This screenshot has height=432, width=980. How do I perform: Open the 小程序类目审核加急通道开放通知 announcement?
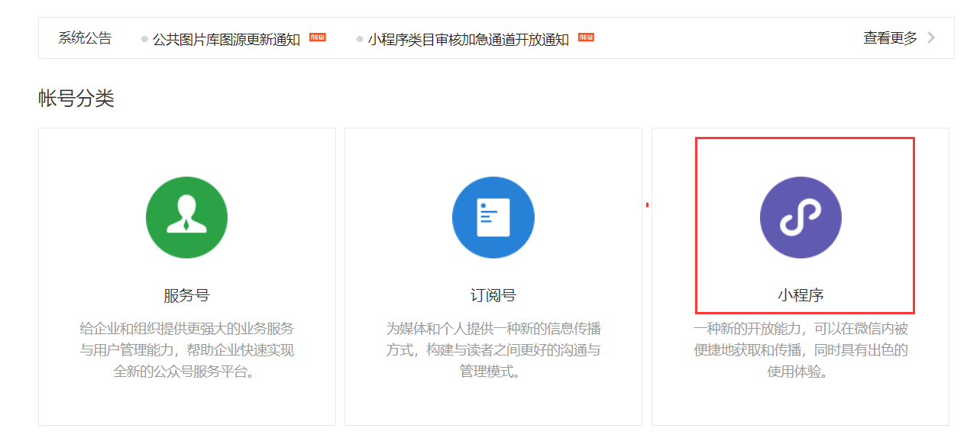[x=468, y=39]
